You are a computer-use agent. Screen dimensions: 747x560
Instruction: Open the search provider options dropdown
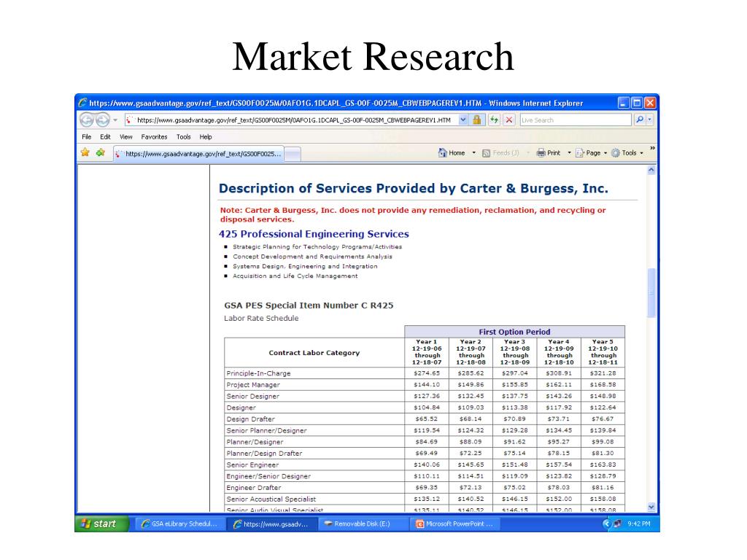(x=650, y=120)
